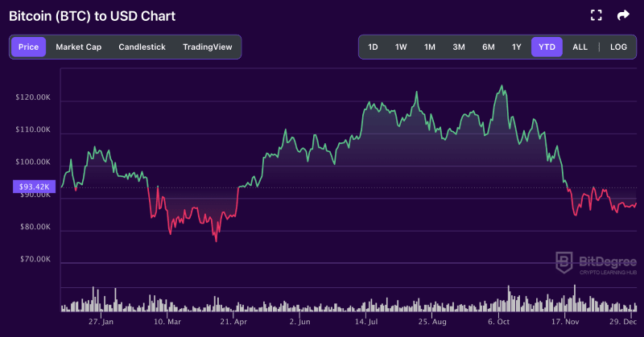
Task: Click the $100.00K axis label
Action: tap(33, 162)
